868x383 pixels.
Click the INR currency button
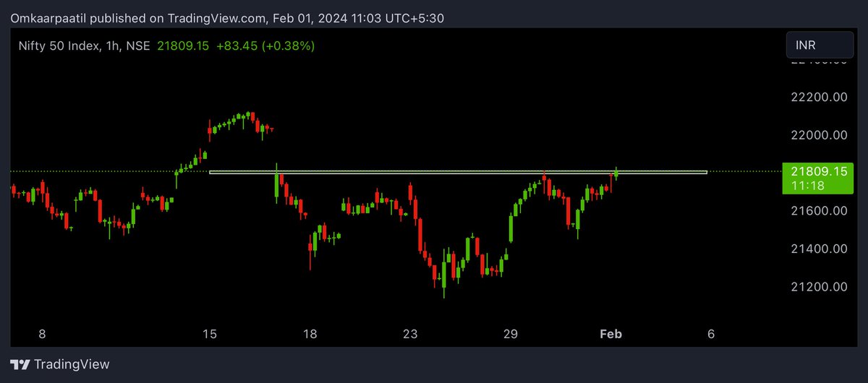tap(820, 45)
